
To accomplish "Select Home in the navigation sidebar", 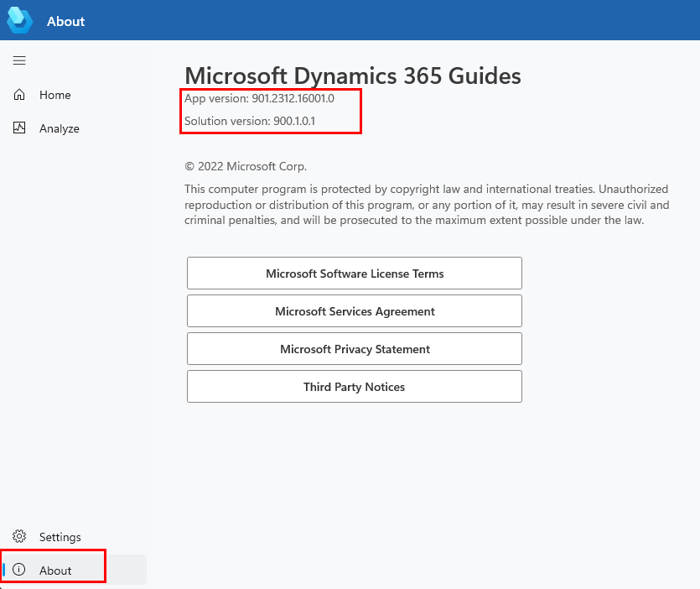I will click(x=56, y=95).
